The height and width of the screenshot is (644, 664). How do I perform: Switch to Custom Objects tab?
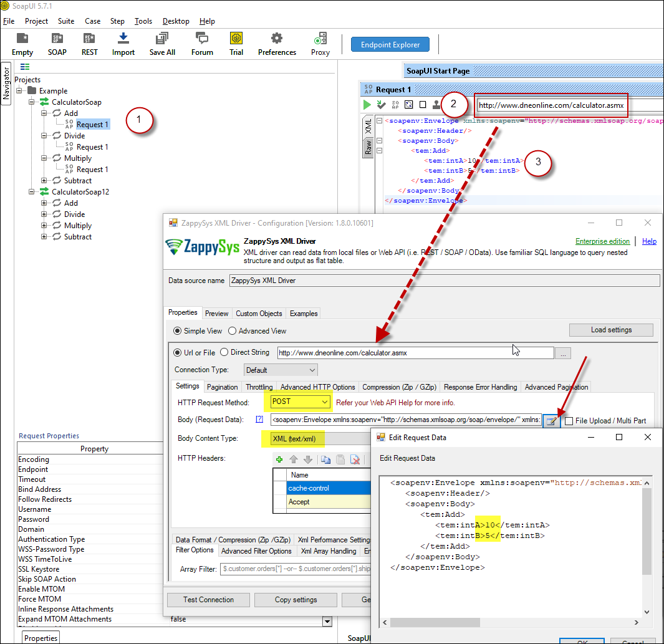(259, 314)
